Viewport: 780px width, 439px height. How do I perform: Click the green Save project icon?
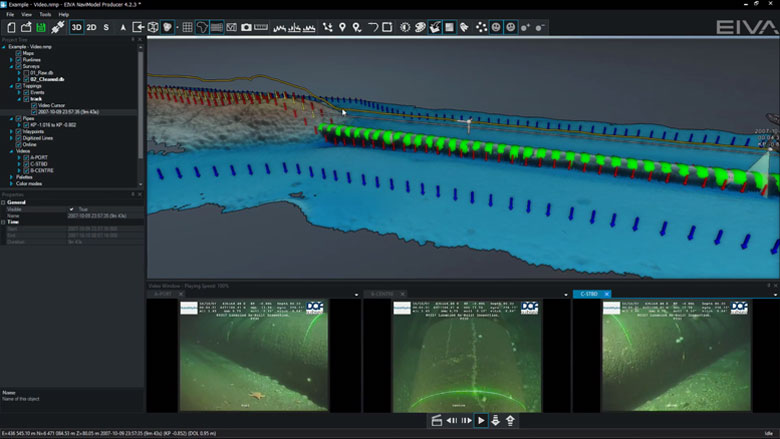pyautogui.click(x=40, y=27)
